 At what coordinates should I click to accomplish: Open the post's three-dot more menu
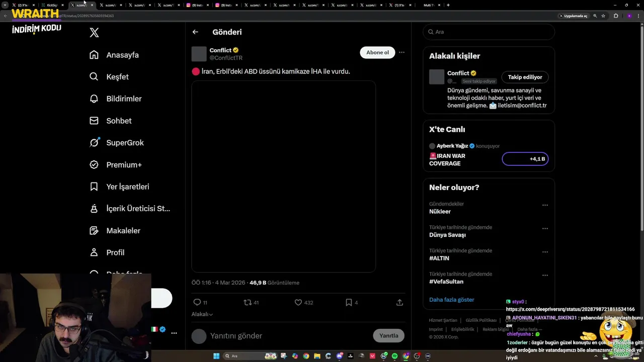401,52
